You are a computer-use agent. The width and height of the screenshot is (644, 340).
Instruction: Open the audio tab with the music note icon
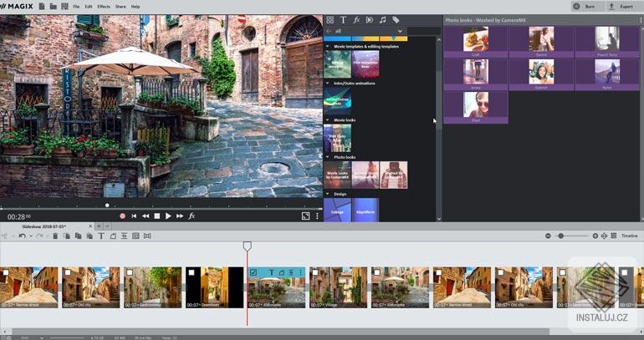tap(383, 20)
